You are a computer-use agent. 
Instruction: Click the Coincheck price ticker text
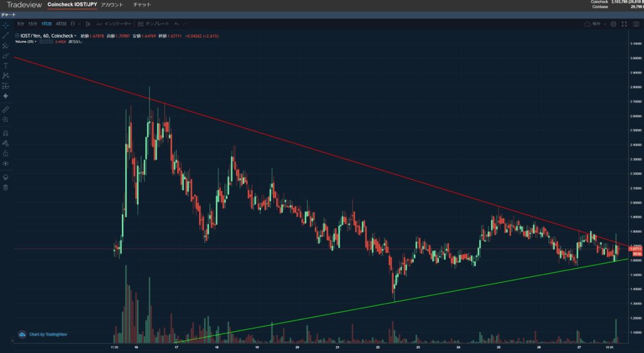point(618,2)
